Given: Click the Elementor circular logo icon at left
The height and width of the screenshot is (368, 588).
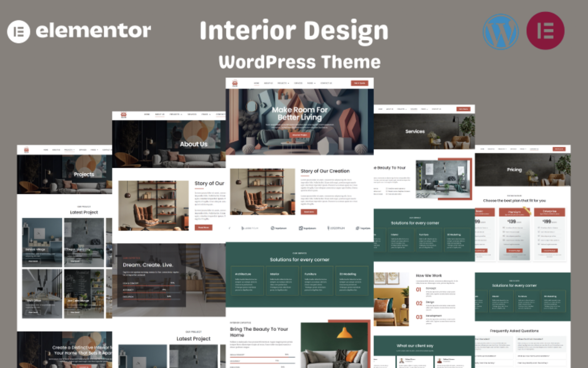Looking at the screenshot, I should point(18,31).
